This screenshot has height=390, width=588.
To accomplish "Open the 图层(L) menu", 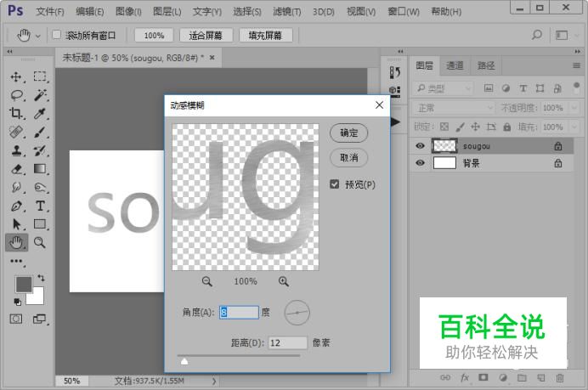I will coord(167,12).
